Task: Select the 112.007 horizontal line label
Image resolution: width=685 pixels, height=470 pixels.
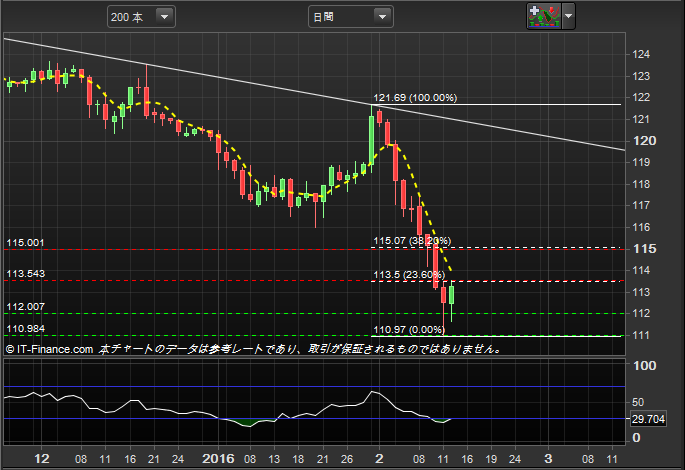Action: click(25, 307)
